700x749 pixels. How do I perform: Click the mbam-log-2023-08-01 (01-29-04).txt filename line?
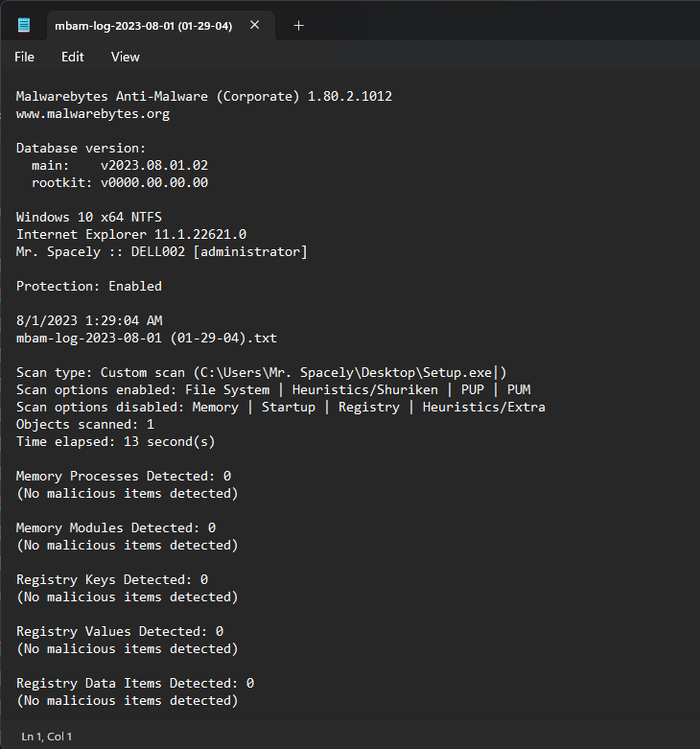click(147, 338)
